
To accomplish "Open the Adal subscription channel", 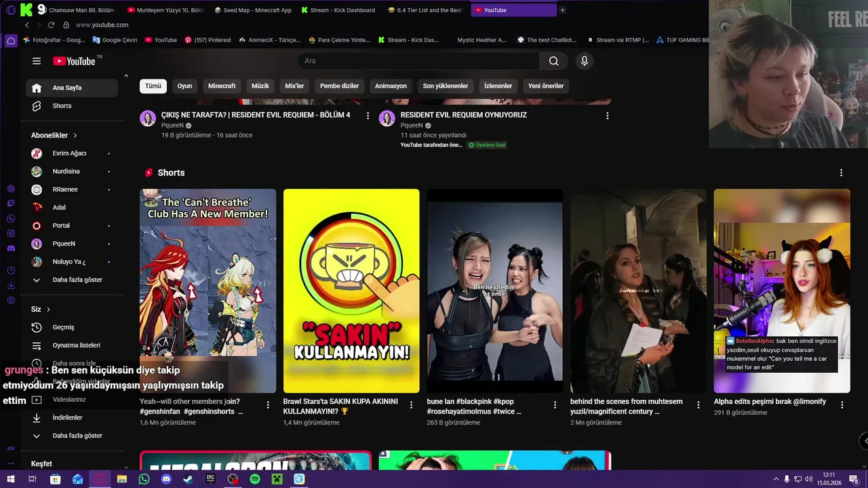I will tap(72, 207).
